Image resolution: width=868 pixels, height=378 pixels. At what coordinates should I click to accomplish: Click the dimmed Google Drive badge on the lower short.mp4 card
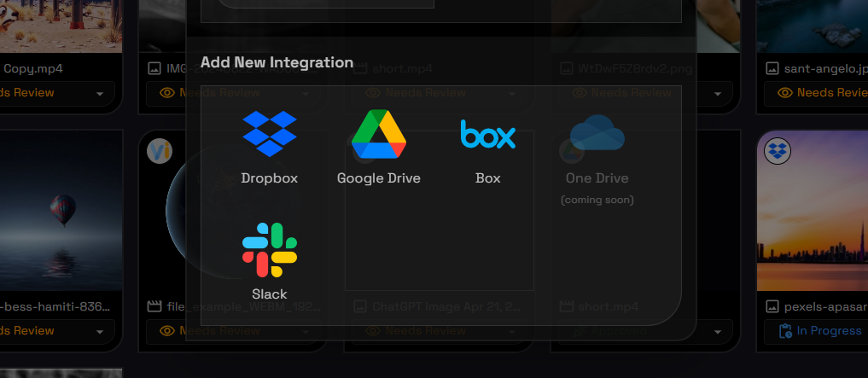point(571,151)
